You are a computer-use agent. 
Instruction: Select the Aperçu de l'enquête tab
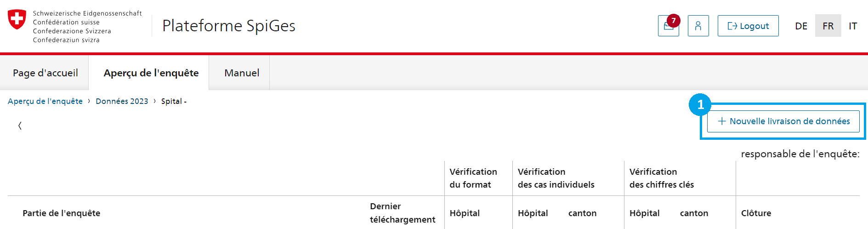[151, 73]
